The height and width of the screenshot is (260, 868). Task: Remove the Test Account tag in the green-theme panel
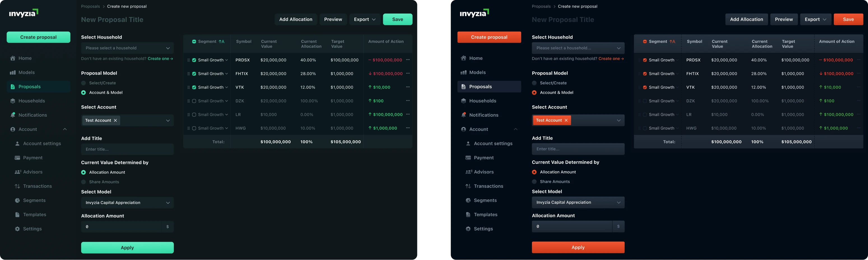tap(115, 120)
